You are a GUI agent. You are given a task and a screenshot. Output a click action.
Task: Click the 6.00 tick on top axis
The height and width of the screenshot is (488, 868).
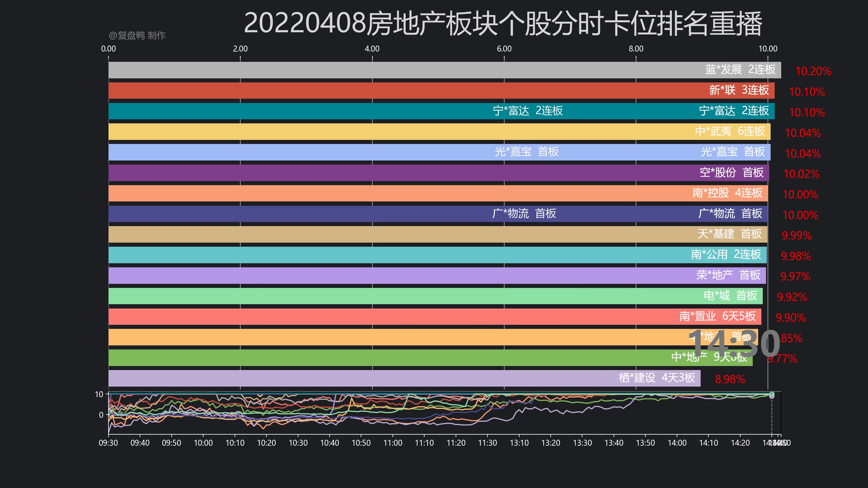click(x=504, y=49)
